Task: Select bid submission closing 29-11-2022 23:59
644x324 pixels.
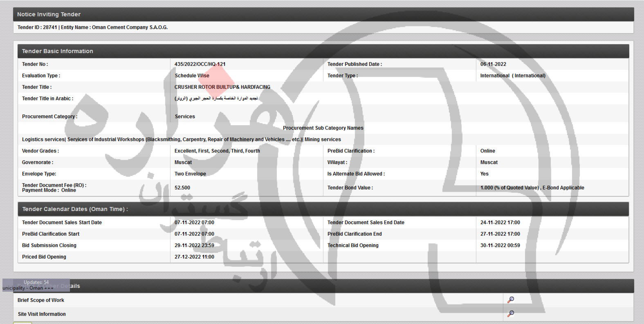Action: click(x=194, y=245)
